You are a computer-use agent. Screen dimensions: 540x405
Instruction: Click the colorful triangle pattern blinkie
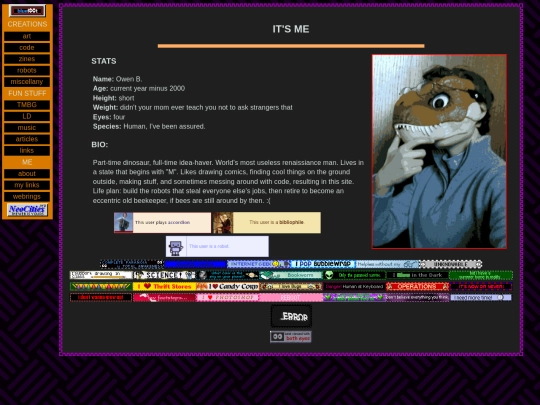[x=101, y=286]
